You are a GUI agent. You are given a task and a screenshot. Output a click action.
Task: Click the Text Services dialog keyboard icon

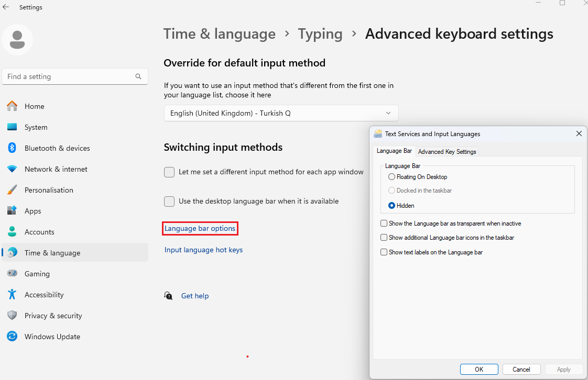[378, 133]
